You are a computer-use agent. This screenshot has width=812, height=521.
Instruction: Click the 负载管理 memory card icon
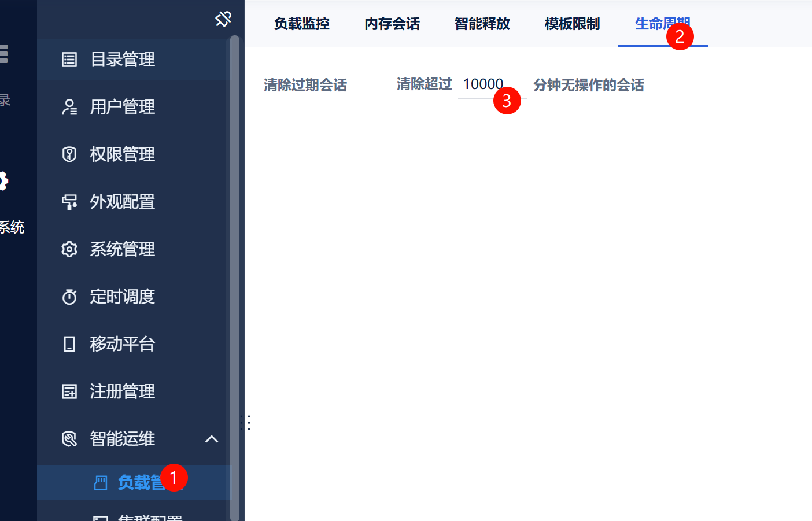click(101, 483)
